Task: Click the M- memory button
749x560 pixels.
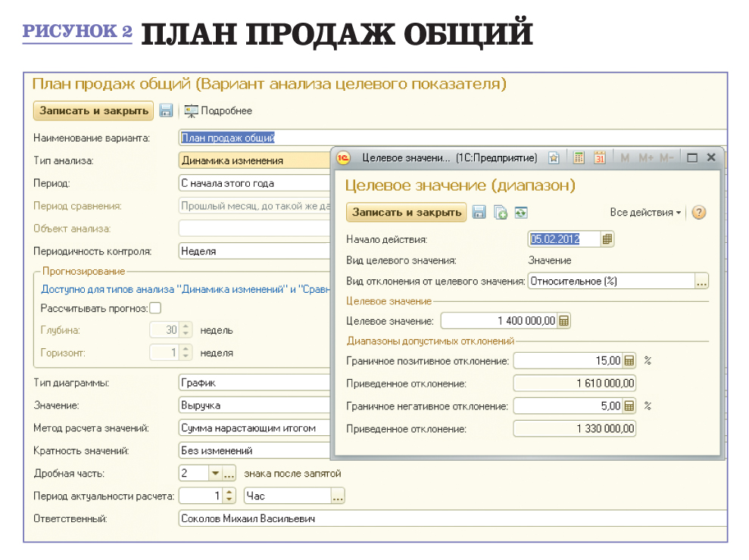Action: coord(666,157)
